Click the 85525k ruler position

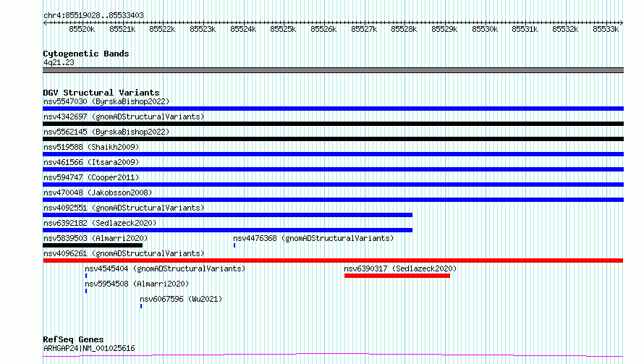coord(283,29)
